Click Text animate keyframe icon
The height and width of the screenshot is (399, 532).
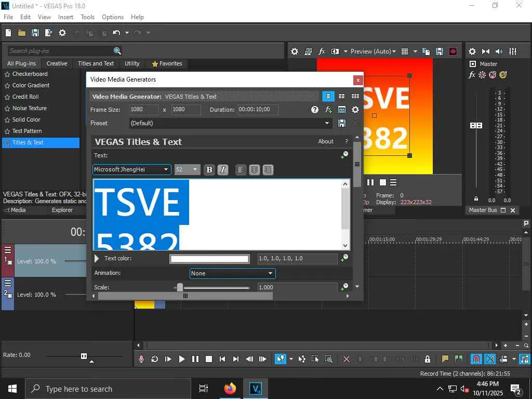tap(344, 155)
